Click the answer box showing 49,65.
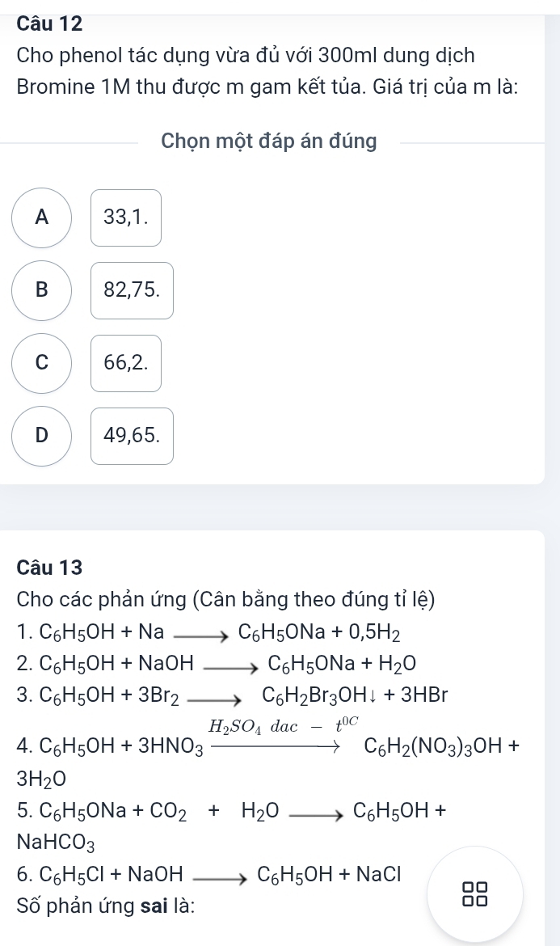The width and height of the screenshot is (560, 946). point(132,436)
